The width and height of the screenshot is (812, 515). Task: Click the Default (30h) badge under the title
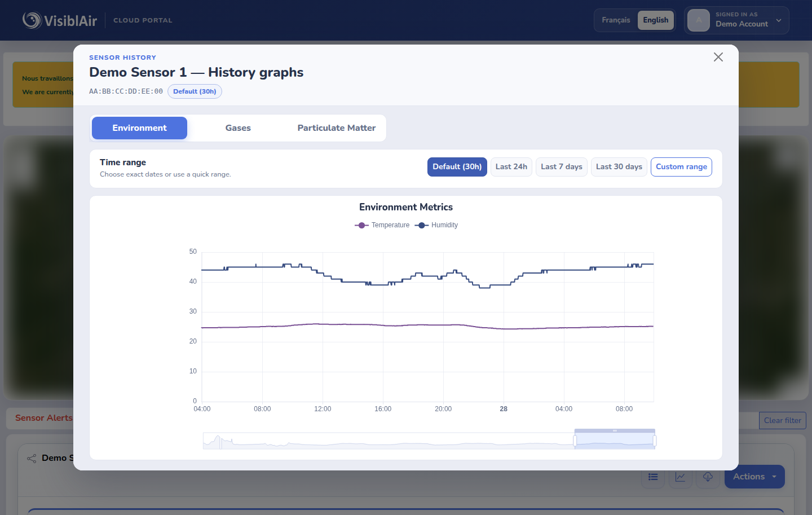(x=195, y=91)
